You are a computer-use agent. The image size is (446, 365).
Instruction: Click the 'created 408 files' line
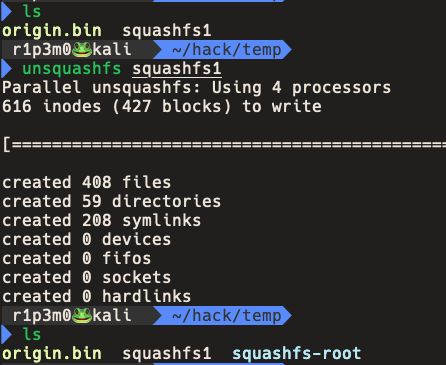tap(87, 182)
